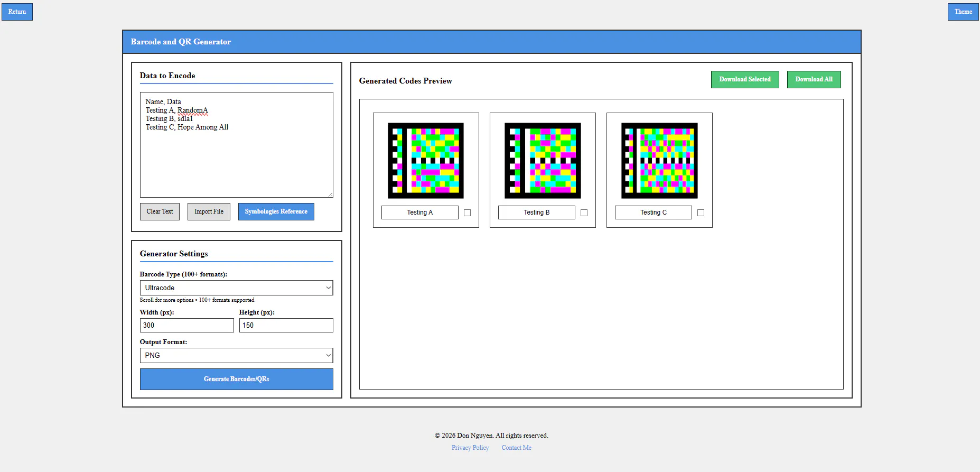Viewport: 980px width, 472px height.
Task: Open the Import File dialog
Action: (x=209, y=211)
